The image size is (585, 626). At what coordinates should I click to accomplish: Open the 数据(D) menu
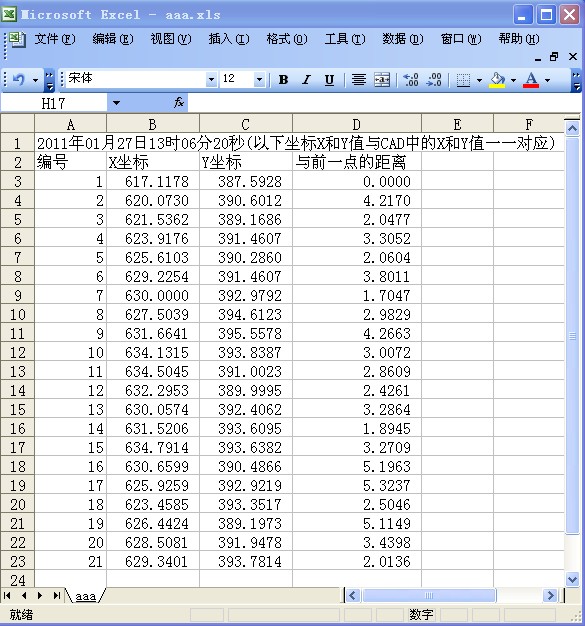point(403,39)
